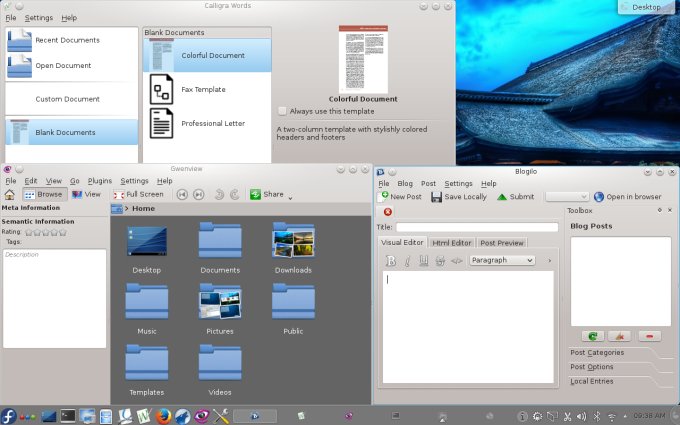Click the Full Screen toolbar button in Gwenview
The height and width of the screenshot is (425, 680).
coord(138,194)
